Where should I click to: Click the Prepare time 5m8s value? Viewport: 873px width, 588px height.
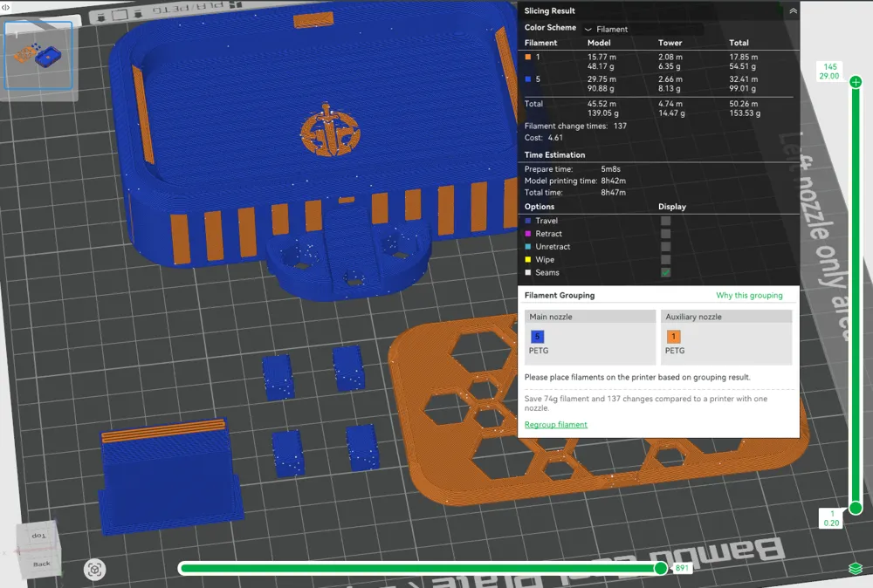[x=610, y=169]
